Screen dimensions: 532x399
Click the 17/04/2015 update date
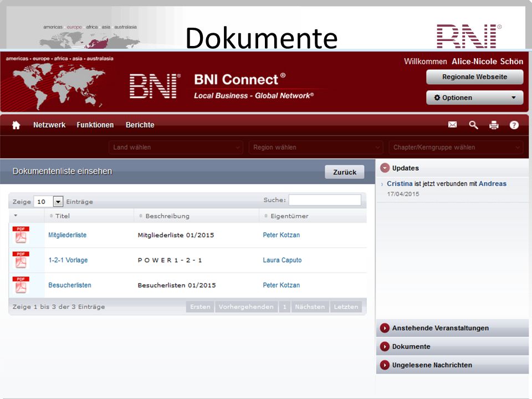[403, 194]
